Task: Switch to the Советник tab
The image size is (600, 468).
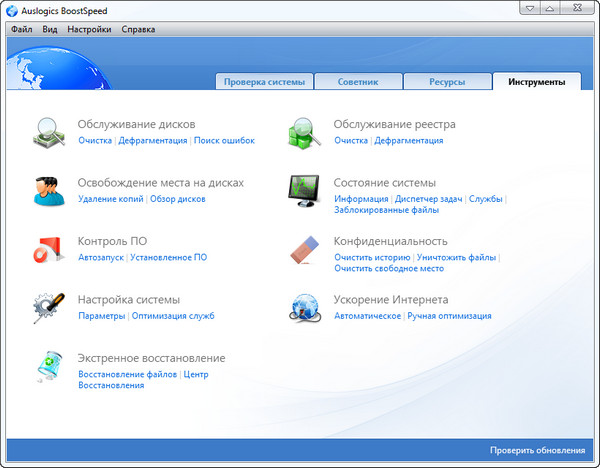Action: 360,82
